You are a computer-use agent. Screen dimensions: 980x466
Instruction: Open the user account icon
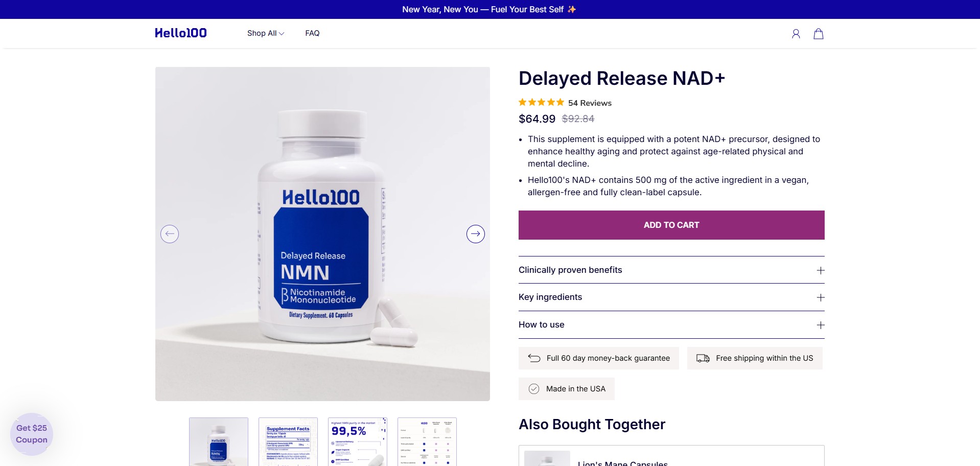[x=796, y=34]
